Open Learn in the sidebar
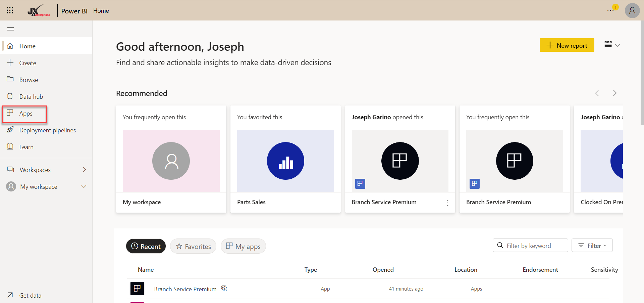This screenshot has height=303, width=644. tap(46, 147)
